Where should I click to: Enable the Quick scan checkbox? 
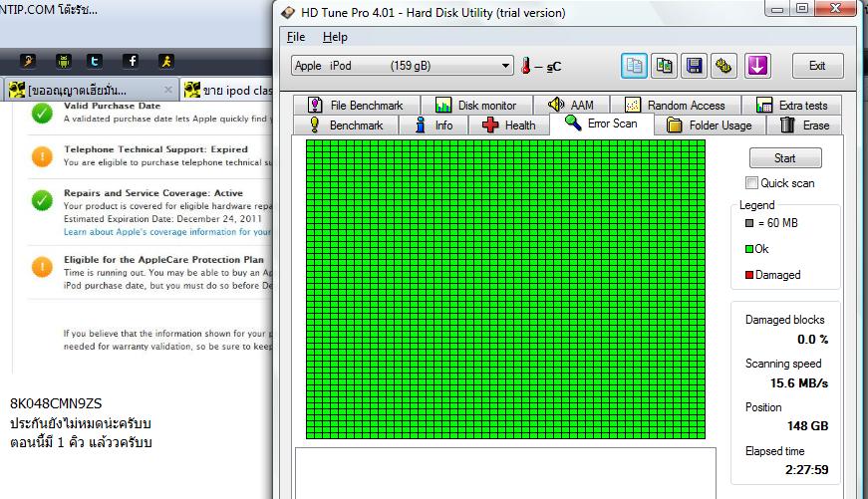pos(752,183)
